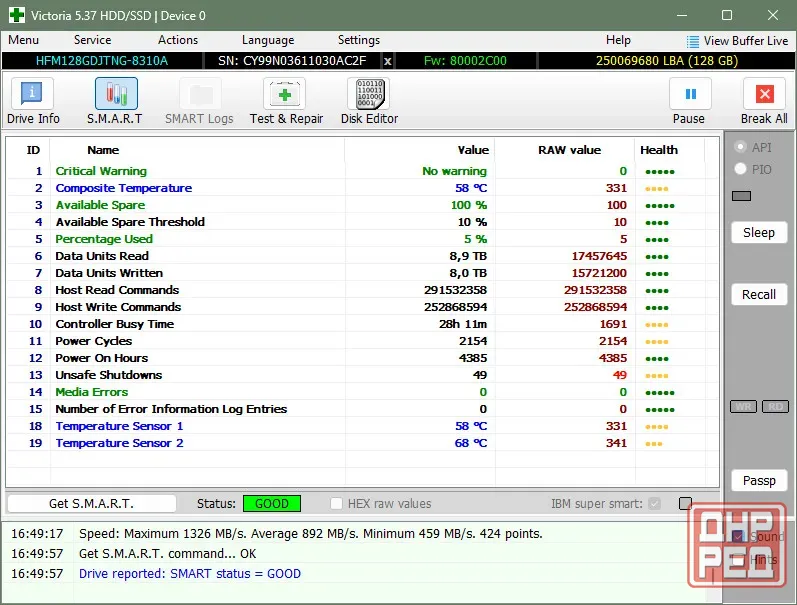Image resolution: width=797 pixels, height=605 pixels.
Task: Click the x next to the serial number
Action: [x=387, y=61]
